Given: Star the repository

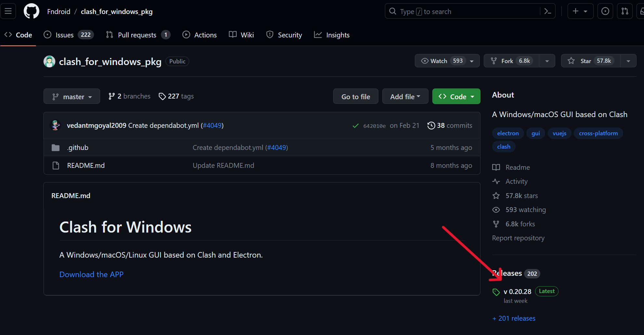Looking at the screenshot, I should click(x=591, y=61).
